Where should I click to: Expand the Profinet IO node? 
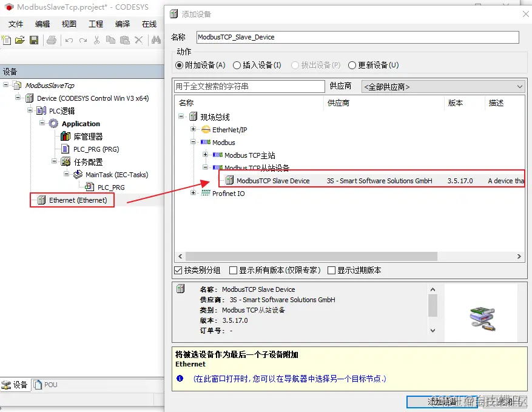(x=193, y=193)
